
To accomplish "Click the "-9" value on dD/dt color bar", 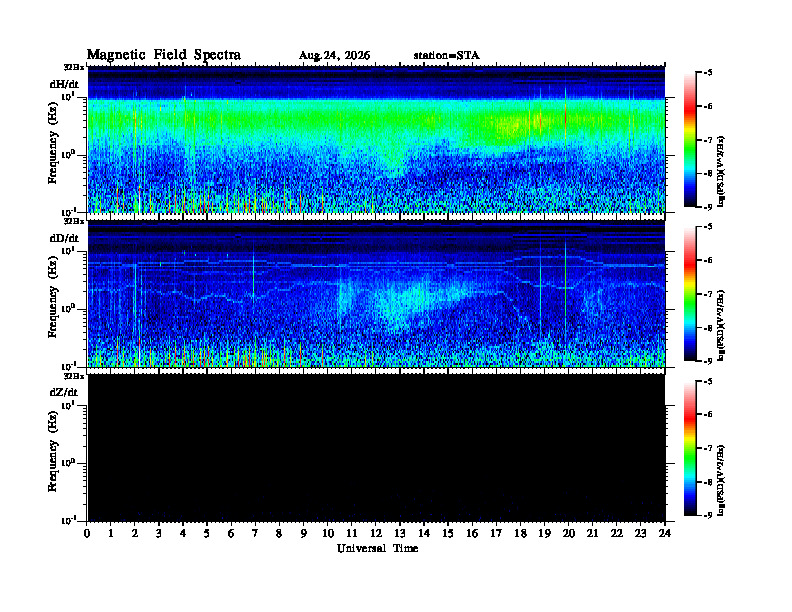I will pyautogui.click(x=708, y=360).
